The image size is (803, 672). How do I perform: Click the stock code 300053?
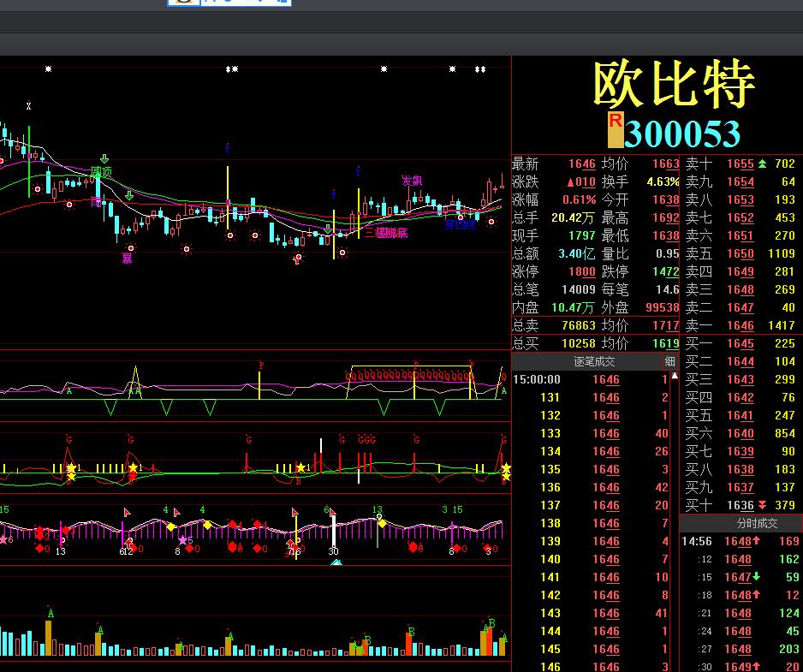click(681, 134)
